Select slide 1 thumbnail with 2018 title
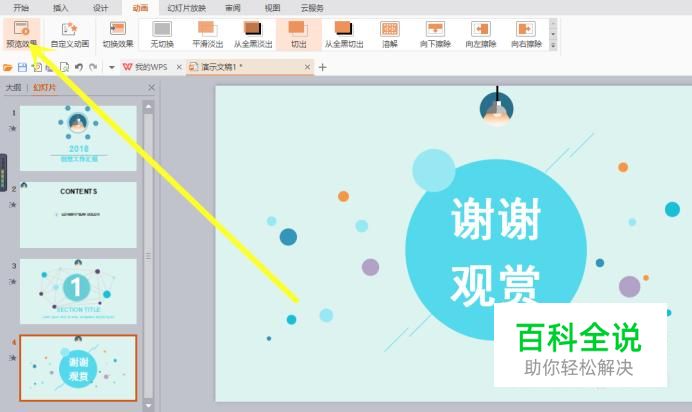The width and height of the screenshot is (692, 412). (x=78, y=138)
